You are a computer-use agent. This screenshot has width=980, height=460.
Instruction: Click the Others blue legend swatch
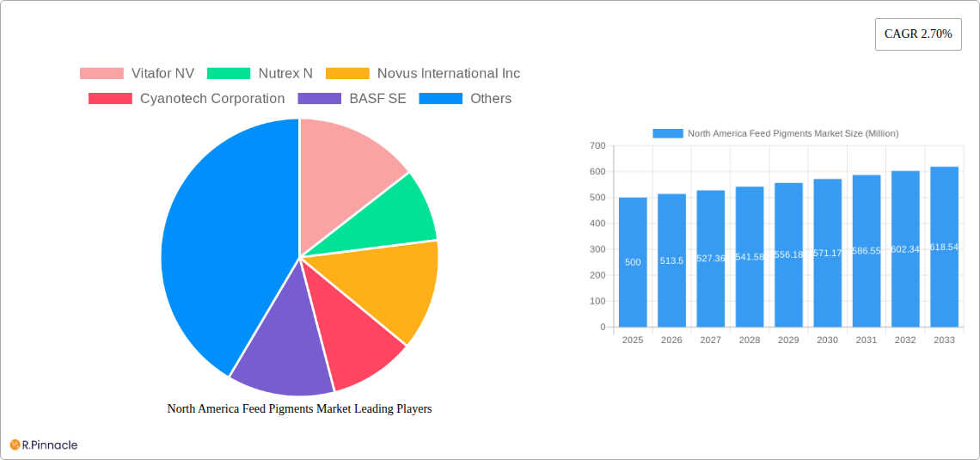click(440, 99)
